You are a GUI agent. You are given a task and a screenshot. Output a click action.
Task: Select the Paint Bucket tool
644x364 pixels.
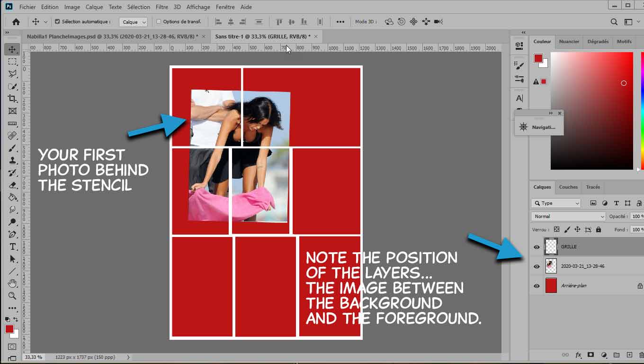coord(12,197)
